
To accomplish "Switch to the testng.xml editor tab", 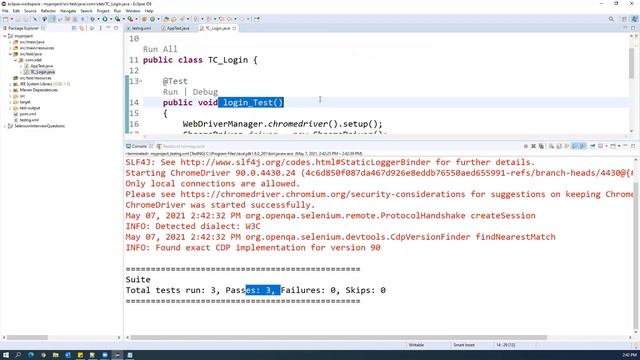I will (139, 28).
